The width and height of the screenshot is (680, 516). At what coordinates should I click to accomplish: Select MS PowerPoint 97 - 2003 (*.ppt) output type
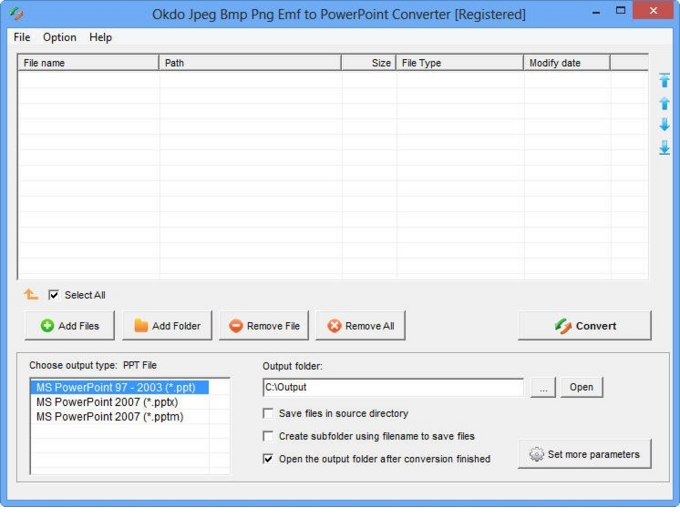[x=120, y=387]
